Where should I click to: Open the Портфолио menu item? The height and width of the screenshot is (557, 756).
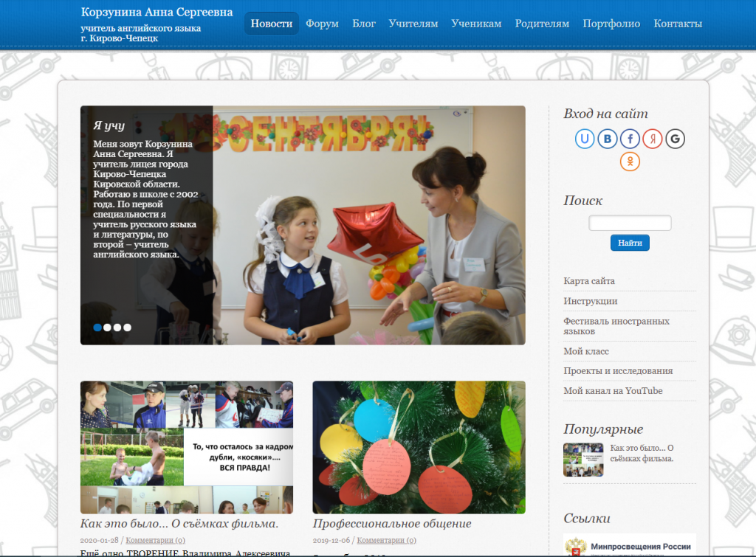611,24
